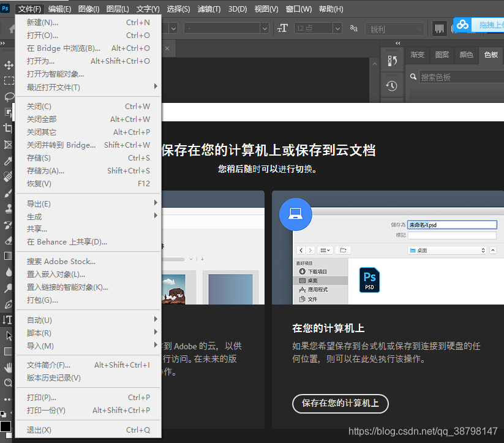
Task: Choose 新建(N)... from the File menu
Action: point(88,23)
